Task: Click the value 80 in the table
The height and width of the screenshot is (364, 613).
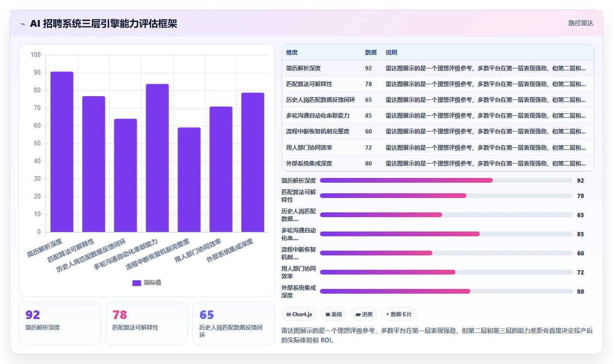Action: [368, 164]
